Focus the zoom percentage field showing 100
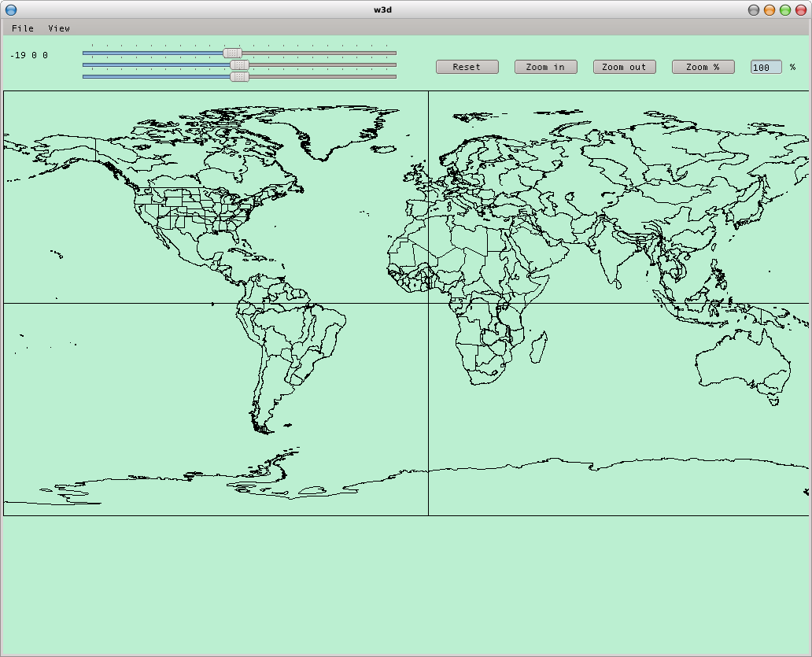The image size is (812, 657). pos(766,68)
